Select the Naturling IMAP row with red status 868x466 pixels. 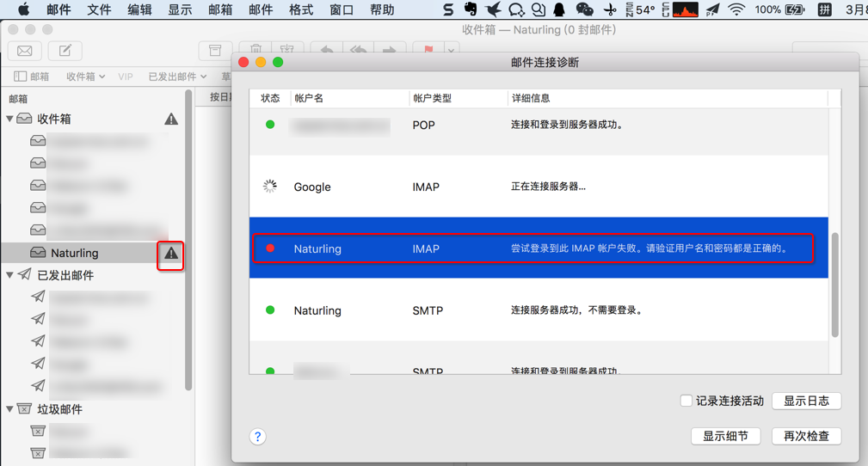(539, 248)
